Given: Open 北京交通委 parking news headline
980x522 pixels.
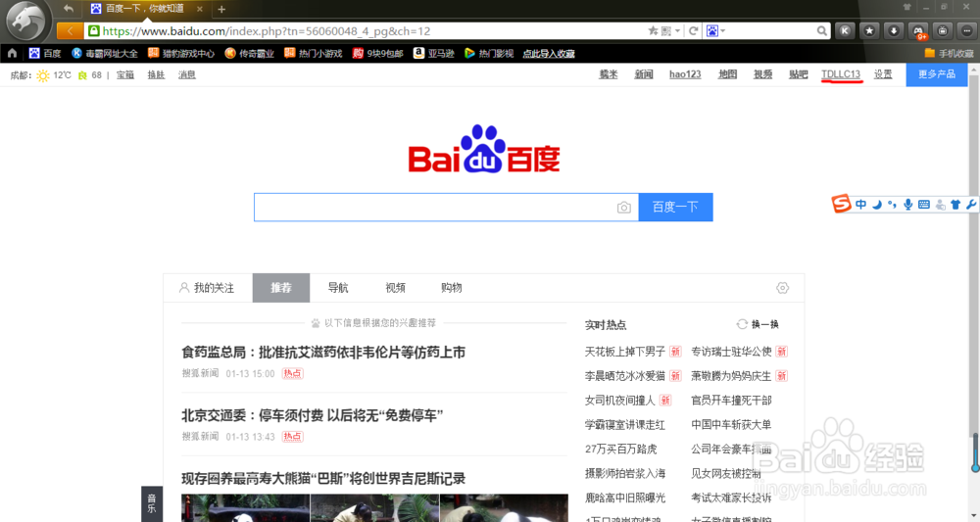Looking at the screenshot, I should (312, 415).
